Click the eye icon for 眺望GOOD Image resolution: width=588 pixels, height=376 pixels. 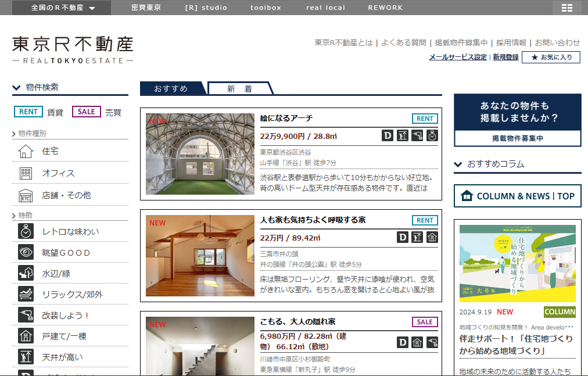(x=26, y=253)
